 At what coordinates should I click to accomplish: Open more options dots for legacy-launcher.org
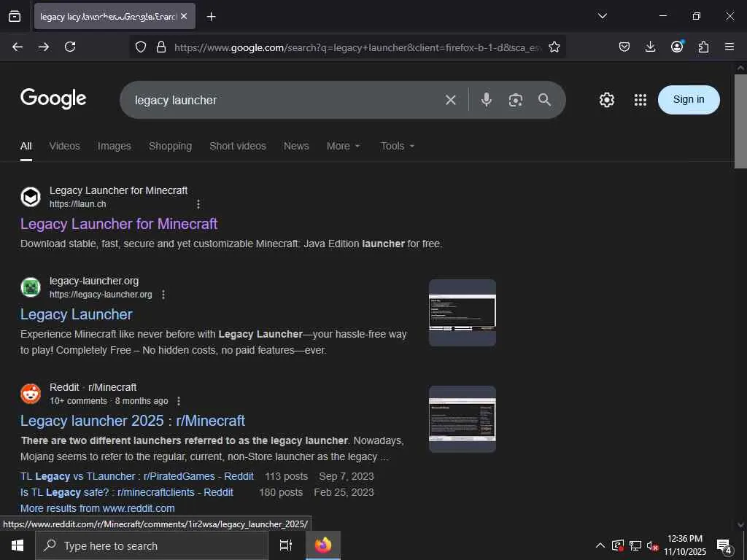[x=163, y=295]
